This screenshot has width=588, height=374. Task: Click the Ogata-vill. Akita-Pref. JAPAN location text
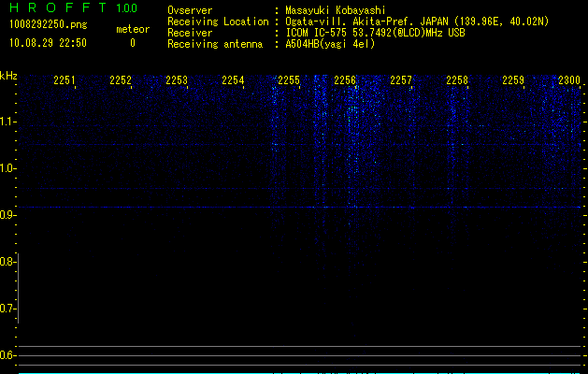417,22
